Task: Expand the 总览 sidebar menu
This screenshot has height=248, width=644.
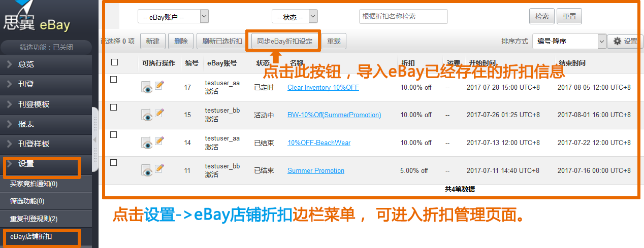Action: 46,64
